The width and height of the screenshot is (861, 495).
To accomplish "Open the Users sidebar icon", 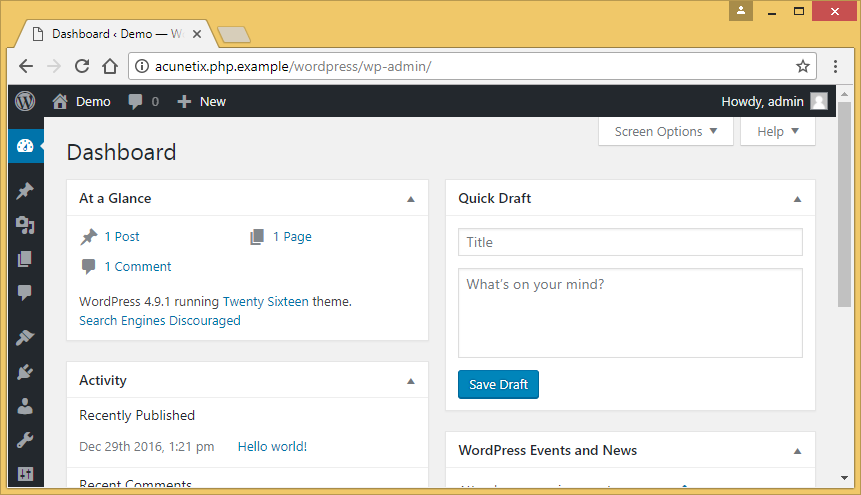I will [x=25, y=406].
